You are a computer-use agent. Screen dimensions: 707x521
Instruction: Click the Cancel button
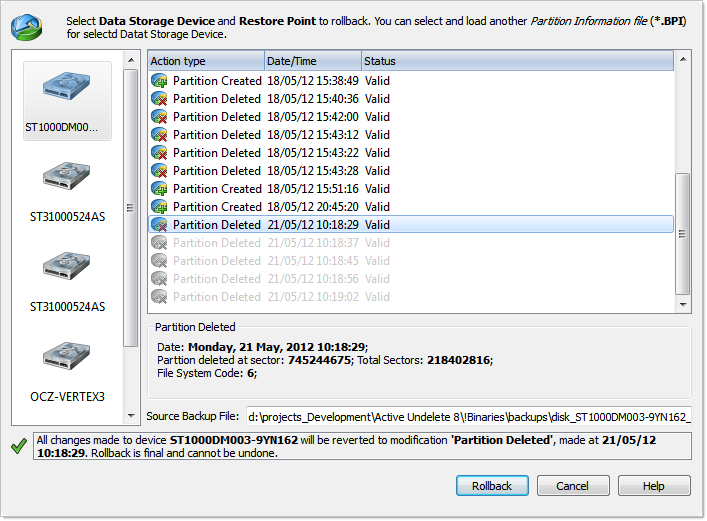[x=573, y=486]
